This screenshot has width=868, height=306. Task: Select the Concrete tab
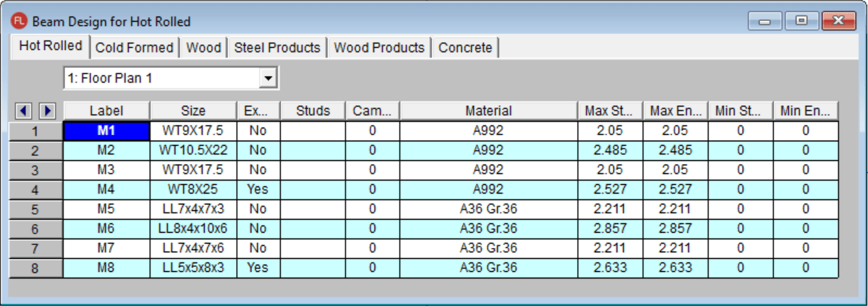(465, 48)
